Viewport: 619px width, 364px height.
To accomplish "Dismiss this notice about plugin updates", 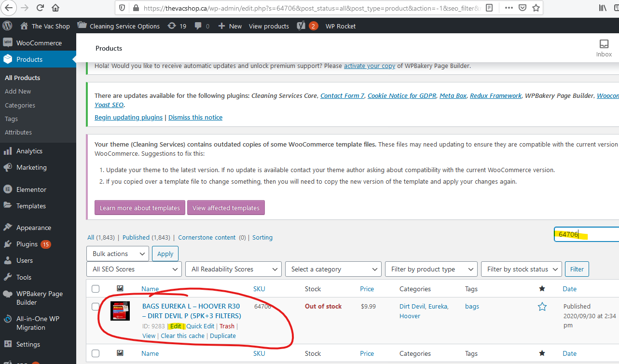I will [195, 117].
